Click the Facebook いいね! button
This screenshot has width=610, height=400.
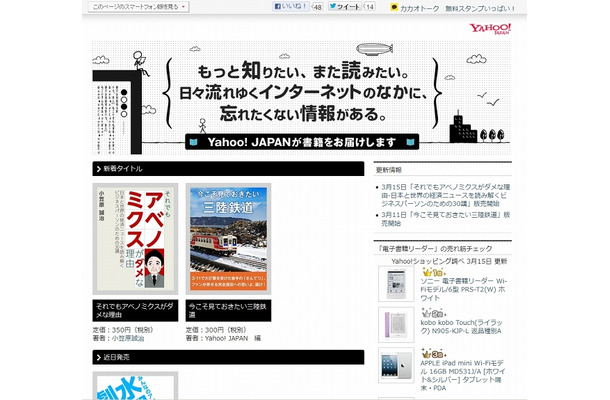[x=291, y=6]
